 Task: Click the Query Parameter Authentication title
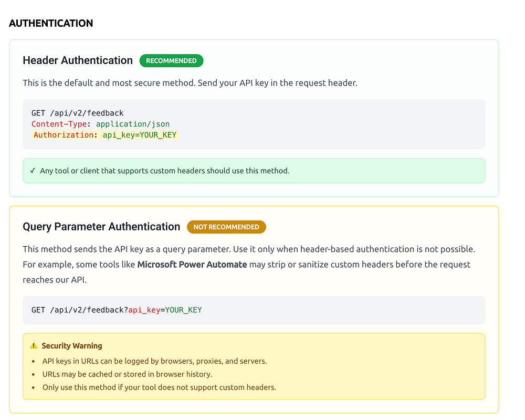[101, 227]
